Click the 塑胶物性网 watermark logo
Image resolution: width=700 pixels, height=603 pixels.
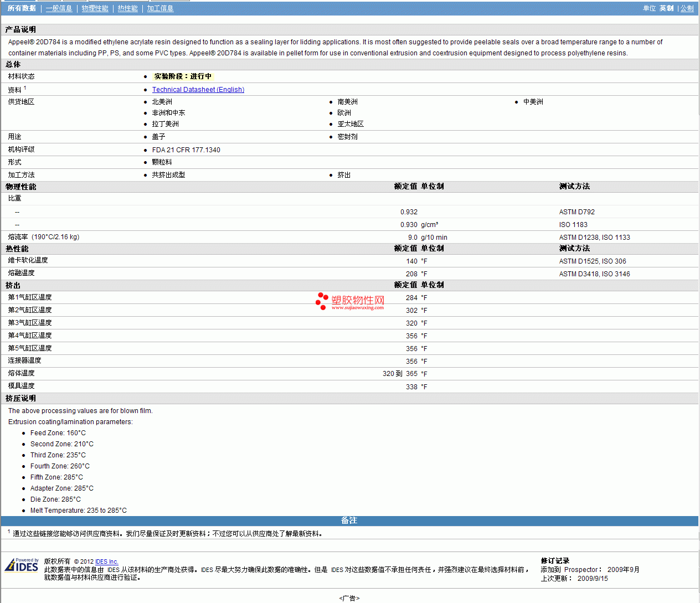[350, 301]
